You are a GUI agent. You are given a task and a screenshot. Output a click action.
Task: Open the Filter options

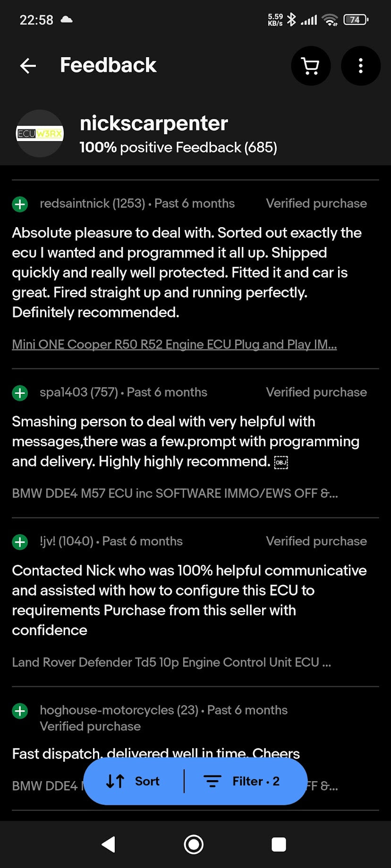click(x=242, y=781)
